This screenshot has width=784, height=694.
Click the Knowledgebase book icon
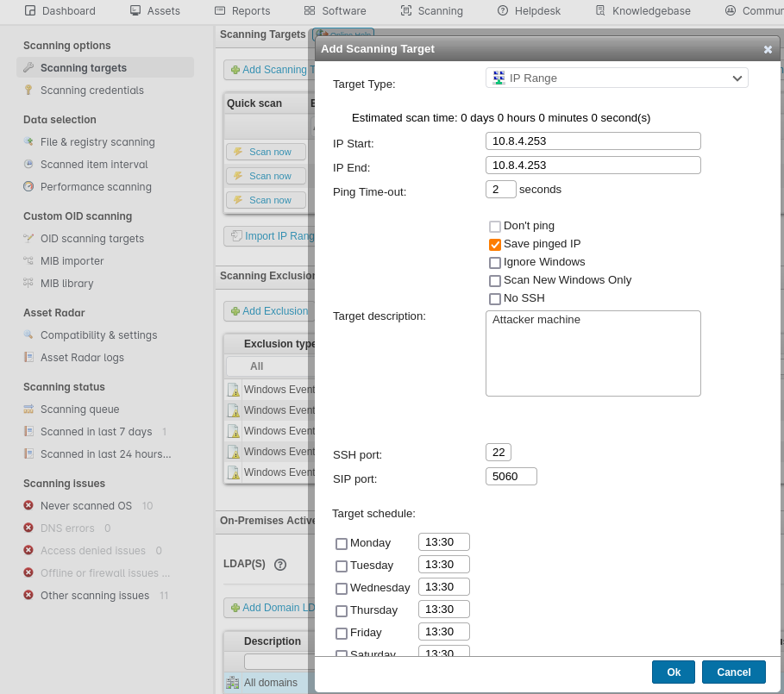tap(600, 10)
